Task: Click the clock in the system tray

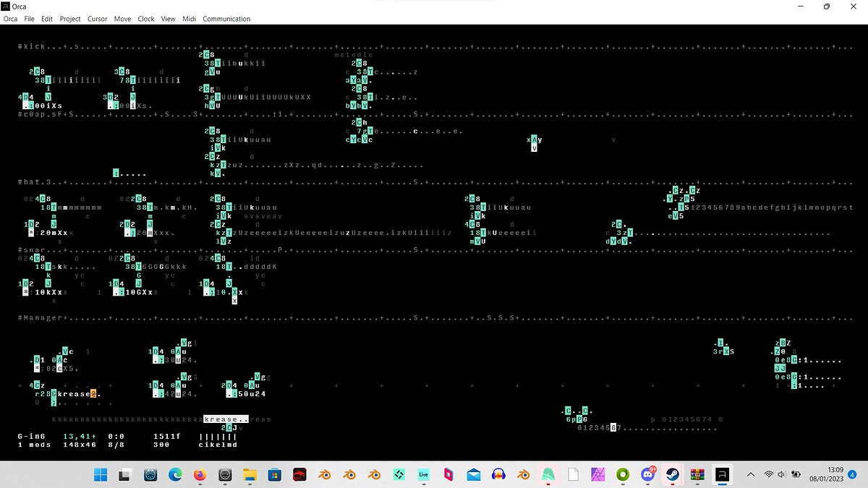Action: pyautogui.click(x=829, y=474)
